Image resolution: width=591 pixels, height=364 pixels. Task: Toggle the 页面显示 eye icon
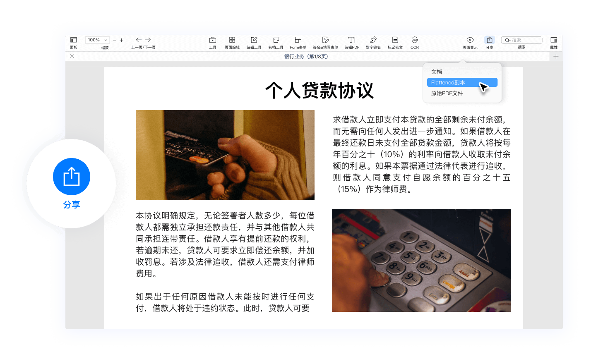(x=470, y=40)
